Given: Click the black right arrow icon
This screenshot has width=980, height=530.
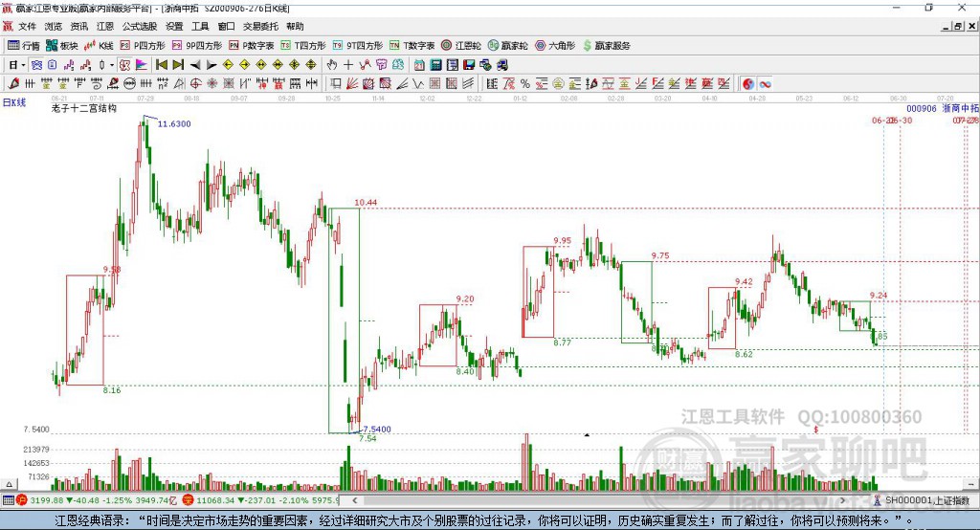Looking at the screenshot, I should tap(212, 65).
